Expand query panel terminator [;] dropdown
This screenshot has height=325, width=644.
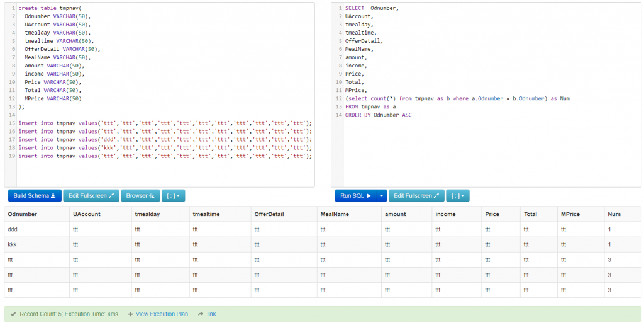(x=458, y=196)
